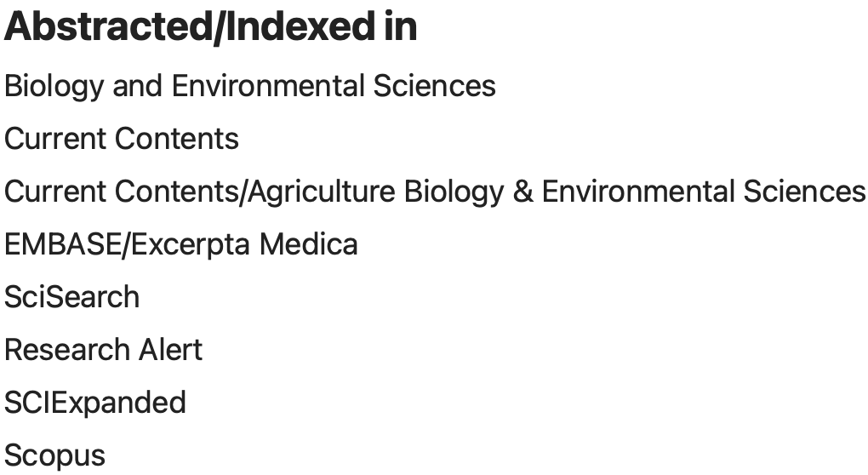Click the word "Medica" in the list
The image size is (868, 475).
(x=308, y=244)
